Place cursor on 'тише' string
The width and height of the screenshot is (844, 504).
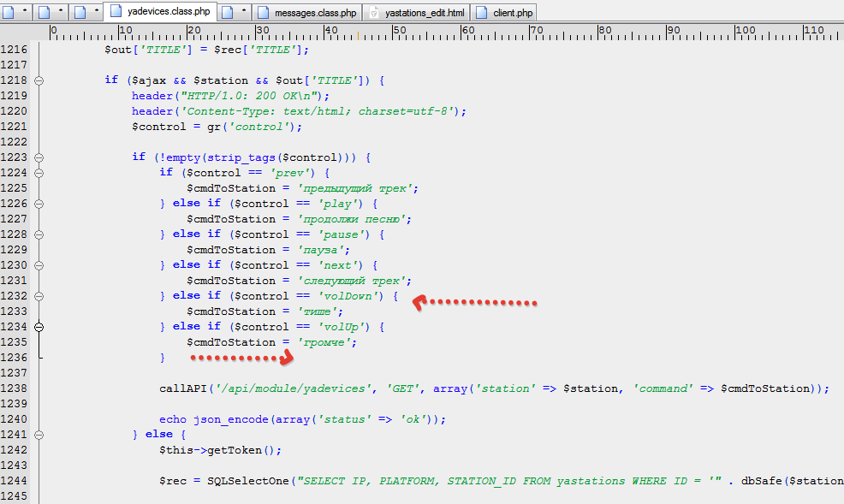pyautogui.click(x=320, y=311)
